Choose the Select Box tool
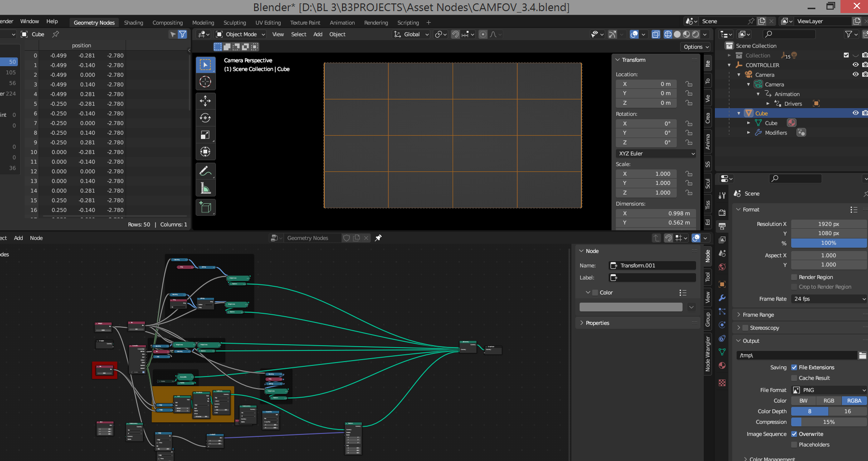The height and width of the screenshot is (461, 868). [x=205, y=65]
